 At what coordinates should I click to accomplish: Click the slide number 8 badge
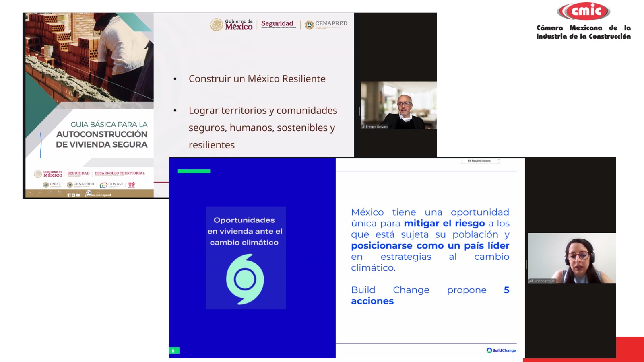click(173, 351)
